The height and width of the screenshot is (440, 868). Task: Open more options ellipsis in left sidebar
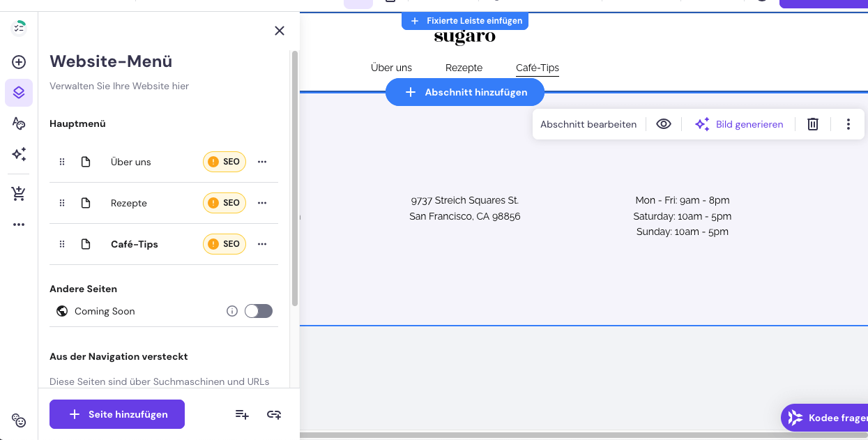(x=19, y=225)
